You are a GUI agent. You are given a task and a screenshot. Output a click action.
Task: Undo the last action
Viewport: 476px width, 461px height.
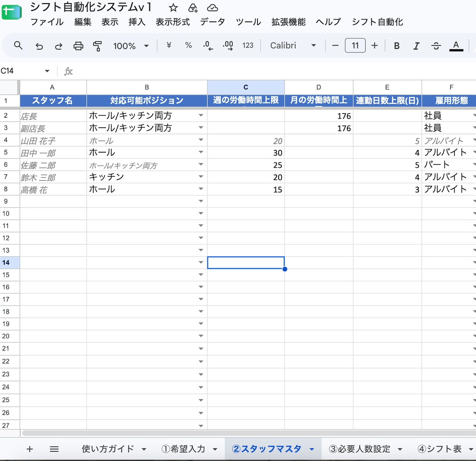coord(39,46)
